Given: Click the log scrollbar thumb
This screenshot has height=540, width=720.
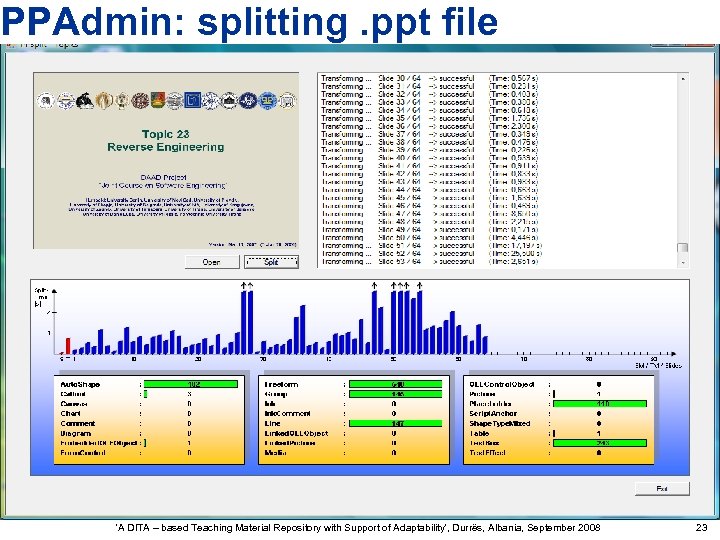Looking at the screenshot, I should pyautogui.click(x=683, y=248).
